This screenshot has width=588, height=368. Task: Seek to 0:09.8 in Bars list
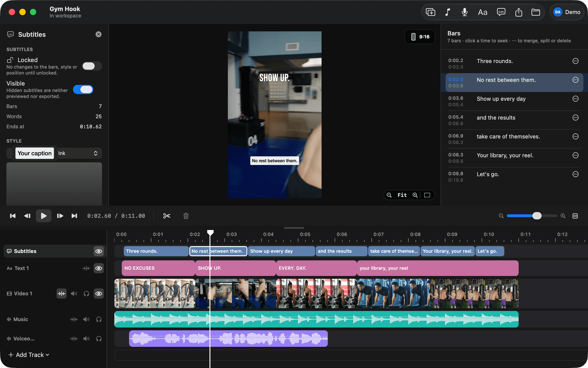(455, 173)
